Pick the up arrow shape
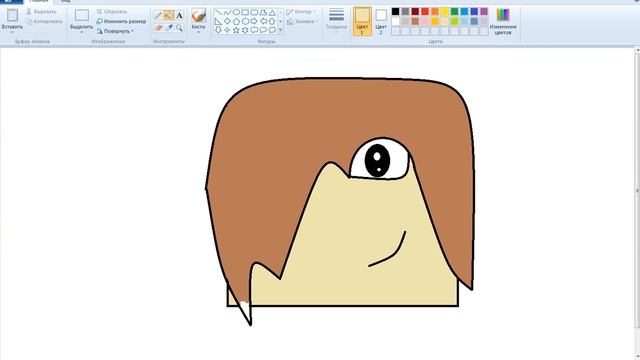 tap(272, 21)
